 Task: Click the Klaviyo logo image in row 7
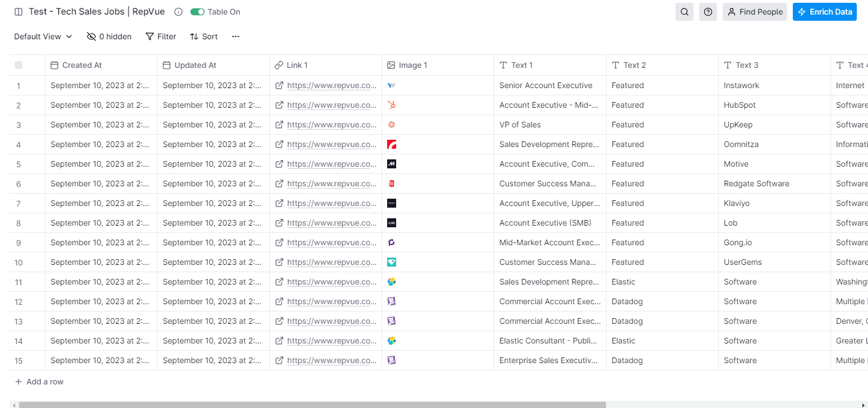(392, 203)
